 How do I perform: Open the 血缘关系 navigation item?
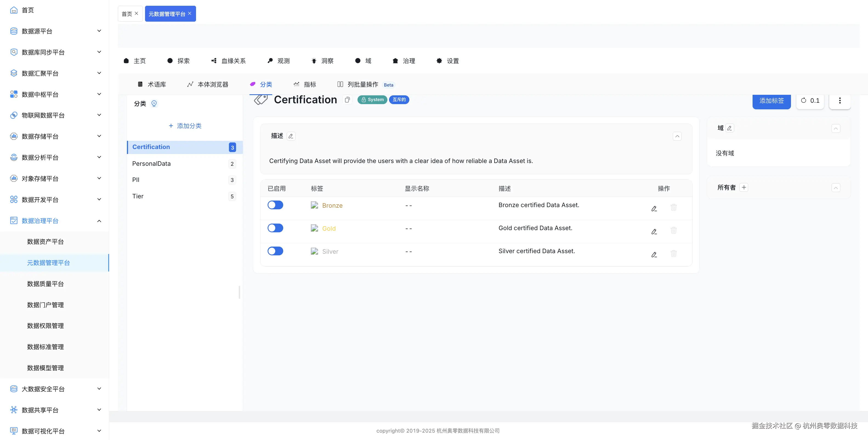[228, 61]
